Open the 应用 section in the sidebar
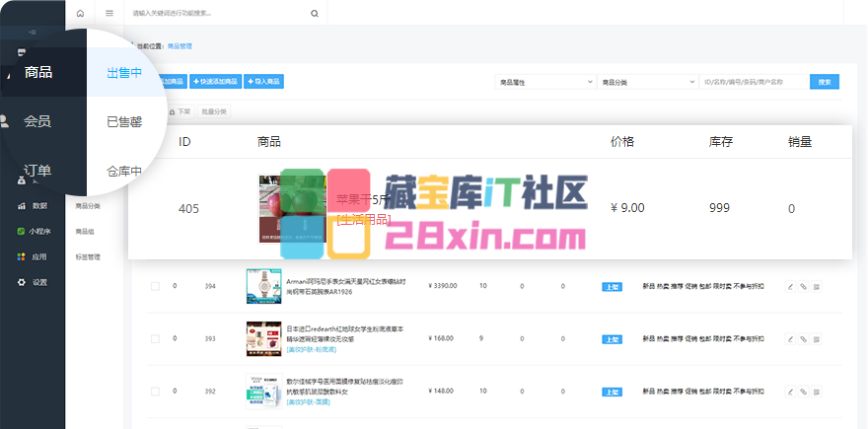This screenshot has height=429, width=868. [33, 256]
